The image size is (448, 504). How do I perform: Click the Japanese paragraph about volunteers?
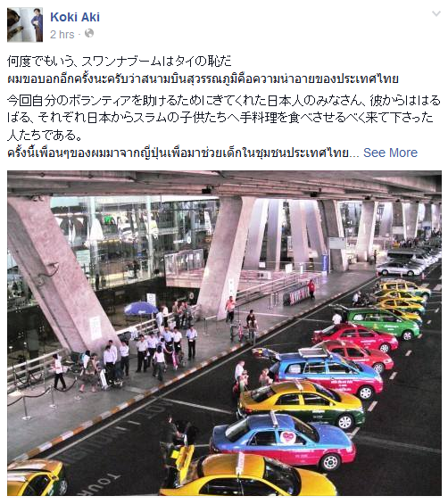pos(224,118)
